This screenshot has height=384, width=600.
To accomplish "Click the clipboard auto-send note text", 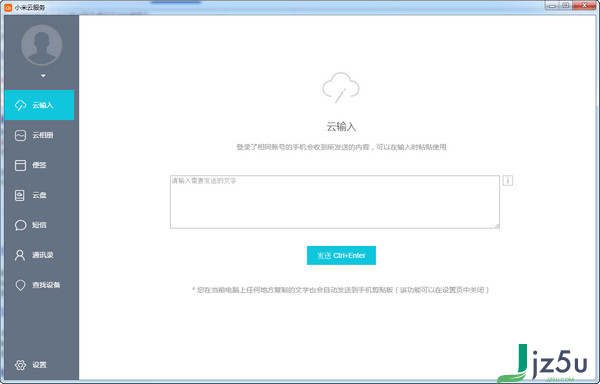I will click(x=341, y=290).
